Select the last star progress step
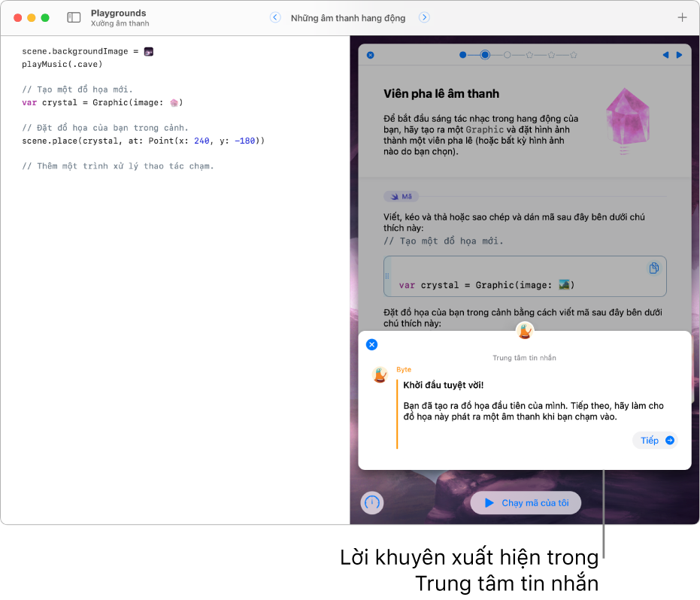The height and width of the screenshot is (600, 700). pyautogui.click(x=574, y=55)
